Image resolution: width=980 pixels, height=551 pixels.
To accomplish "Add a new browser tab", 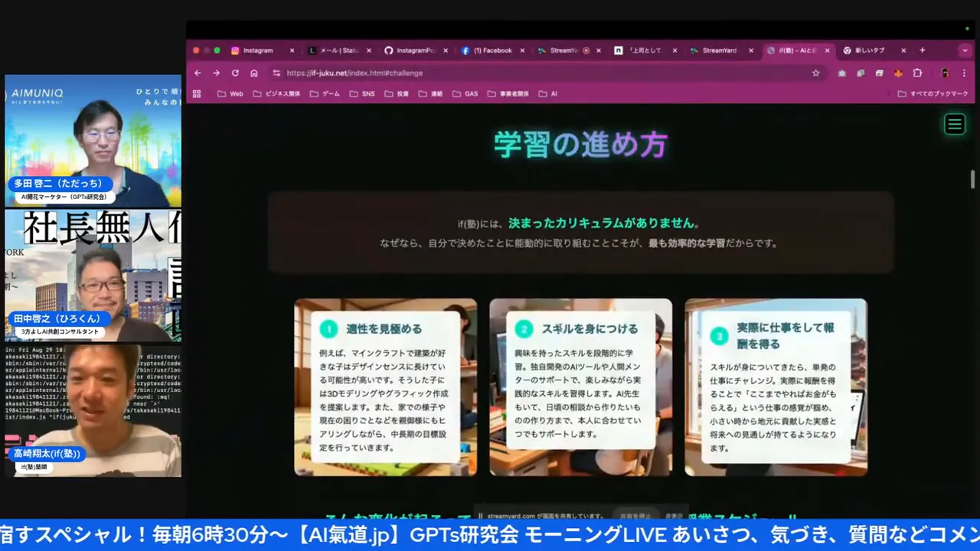I will pos(923,51).
